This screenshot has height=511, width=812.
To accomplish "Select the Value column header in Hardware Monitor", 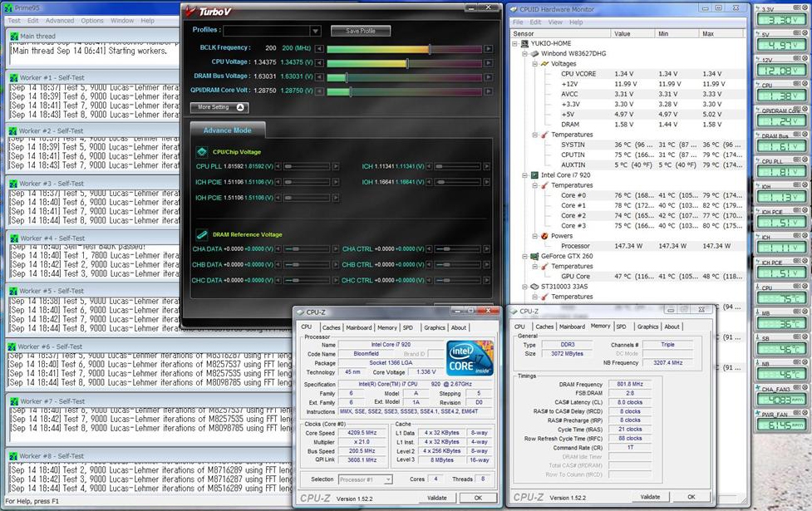I will 622,34.
